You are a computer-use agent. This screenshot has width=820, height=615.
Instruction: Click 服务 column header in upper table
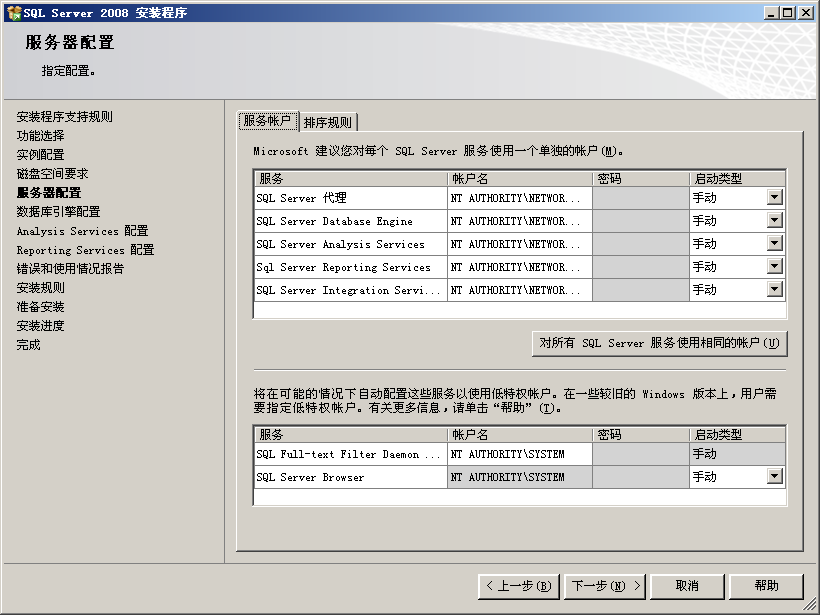pos(351,179)
